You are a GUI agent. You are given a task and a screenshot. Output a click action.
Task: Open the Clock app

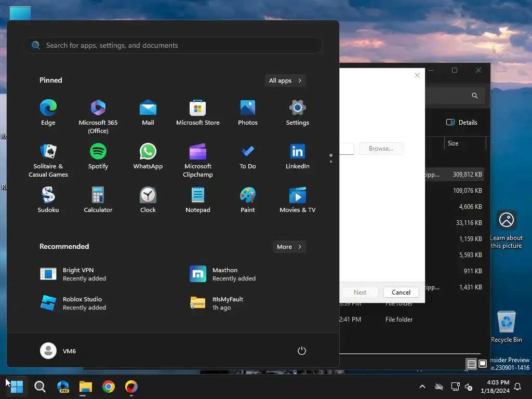tap(148, 200)
